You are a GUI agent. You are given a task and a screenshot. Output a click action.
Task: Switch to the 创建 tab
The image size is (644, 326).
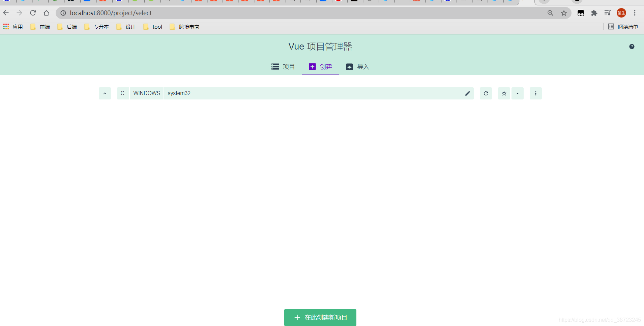[x=320, y=67]
